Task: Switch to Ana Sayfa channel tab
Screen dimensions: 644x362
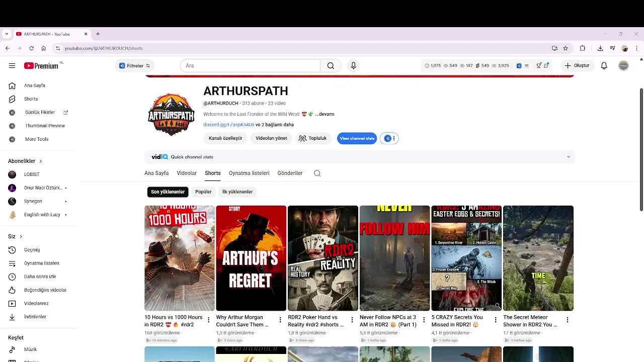Action: (156, 173)
